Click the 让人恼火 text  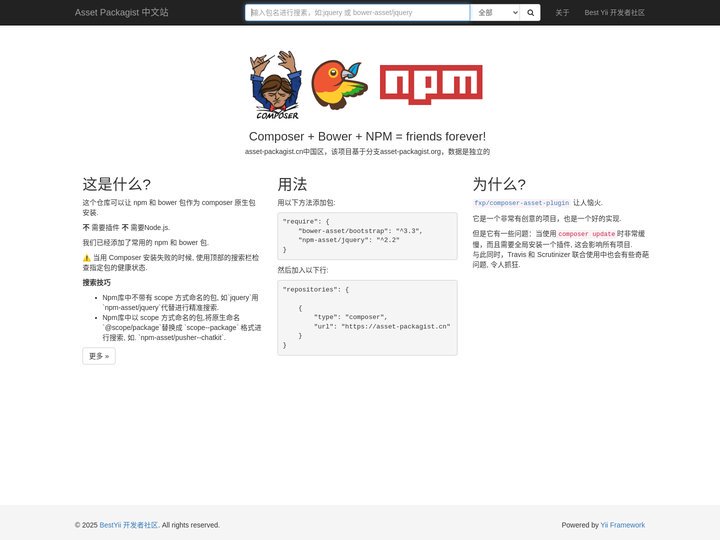click(588, 202)
